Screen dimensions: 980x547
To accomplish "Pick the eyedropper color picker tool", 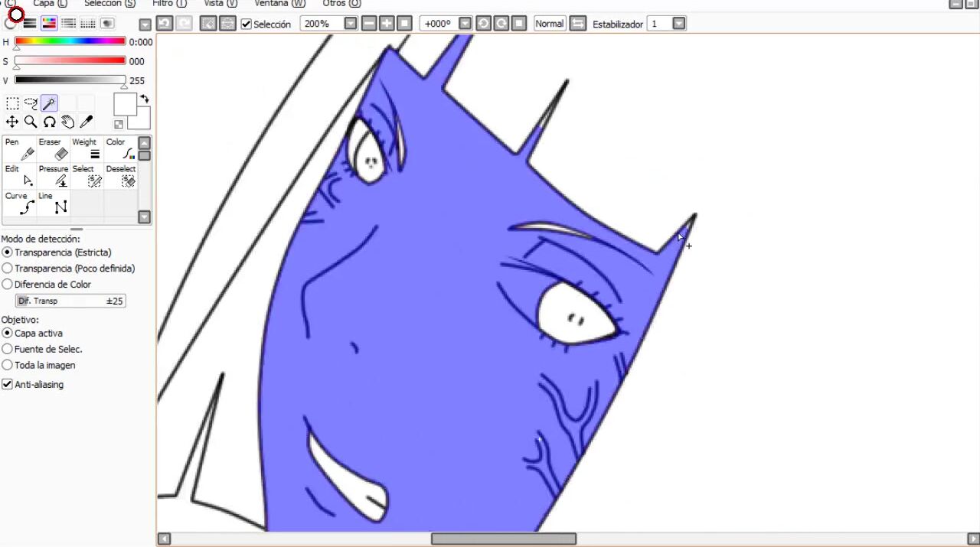I will point(87,122).
